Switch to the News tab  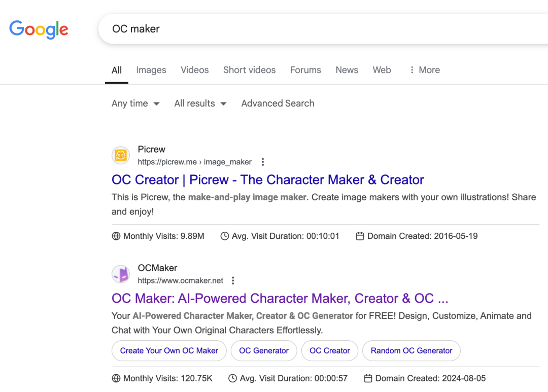347,70
